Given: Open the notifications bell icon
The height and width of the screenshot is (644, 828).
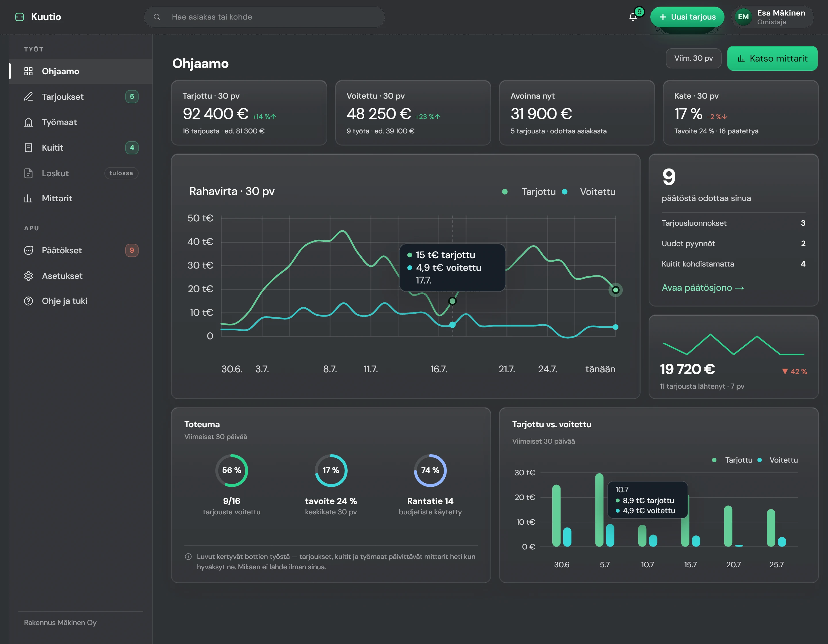Looking at the screenshot, I should 633,17.
